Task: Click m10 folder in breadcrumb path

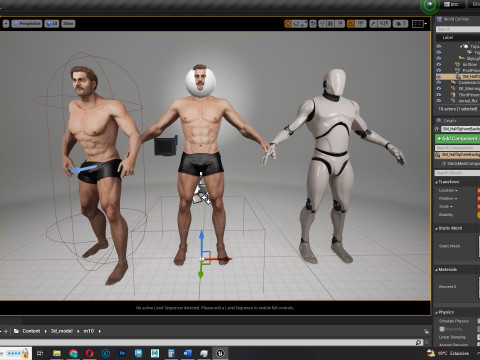Action: [x=89, y=331]
